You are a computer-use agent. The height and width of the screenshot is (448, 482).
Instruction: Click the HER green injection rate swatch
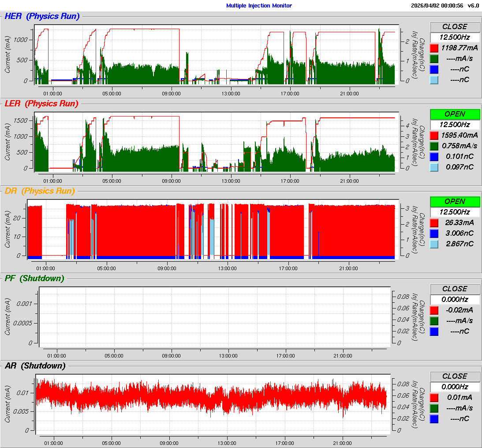click(434, 58)
